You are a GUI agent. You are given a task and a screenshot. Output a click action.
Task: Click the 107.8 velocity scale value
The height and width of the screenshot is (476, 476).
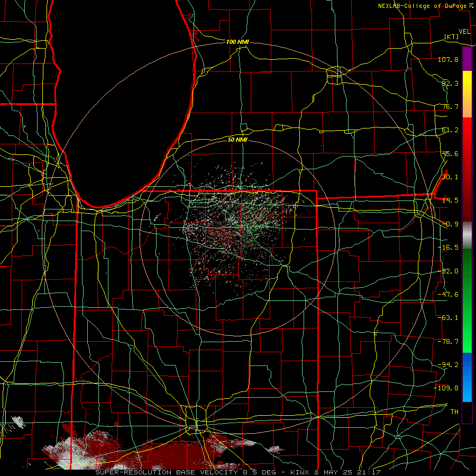pyautogui.click(x=448, y=59)
